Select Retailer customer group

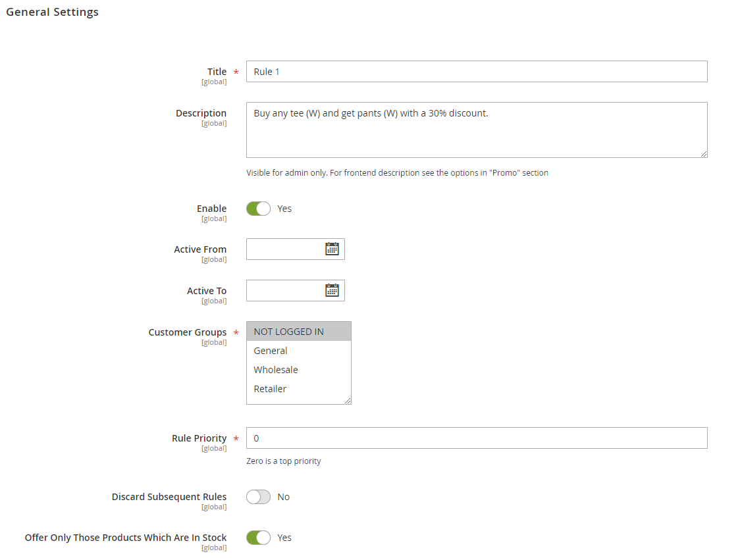pos(299,389)
